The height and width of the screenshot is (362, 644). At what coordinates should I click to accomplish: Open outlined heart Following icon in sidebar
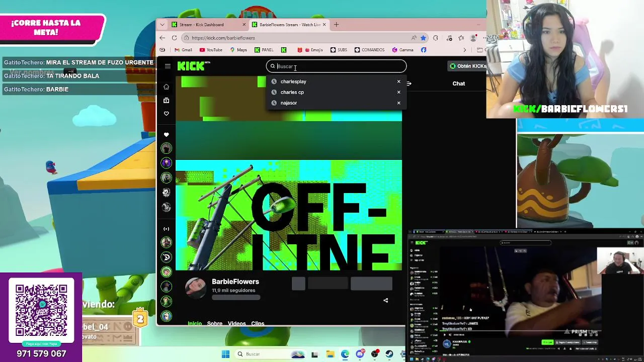pyautogui.click(x=166, y=114)
